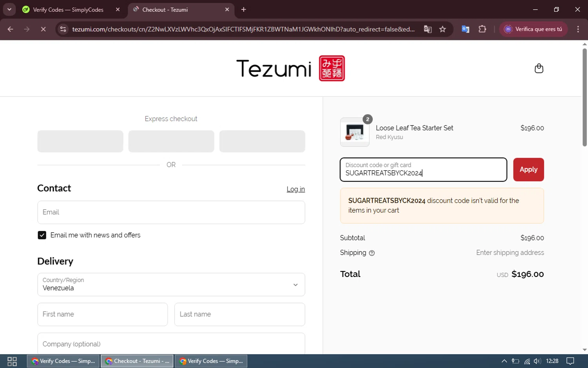The height and width of the screenshot is (368, 588).
Task: Close the Checkout - Tezumi tab
Action: pos(227,9)
